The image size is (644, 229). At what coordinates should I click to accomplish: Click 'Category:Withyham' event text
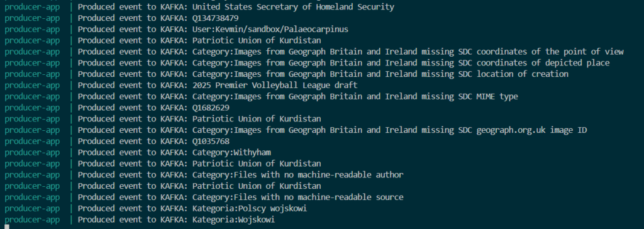click(x=231, y=152)
